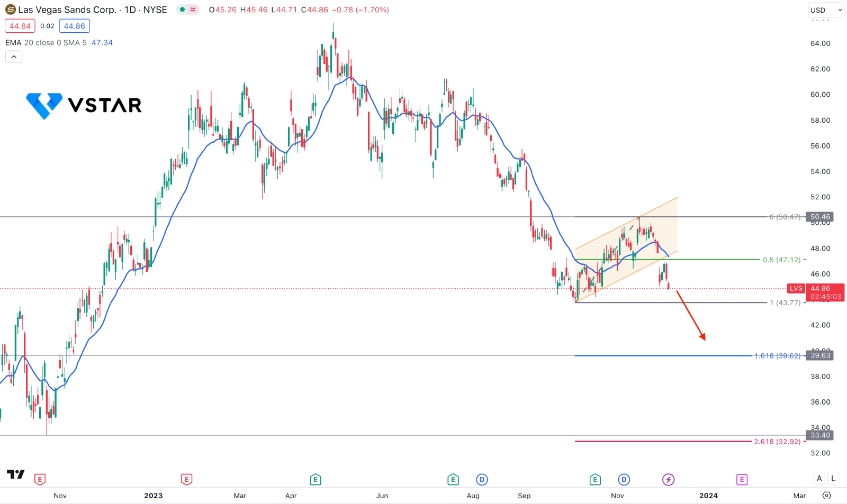Click the 2024 label on time axis

[708, 496]
